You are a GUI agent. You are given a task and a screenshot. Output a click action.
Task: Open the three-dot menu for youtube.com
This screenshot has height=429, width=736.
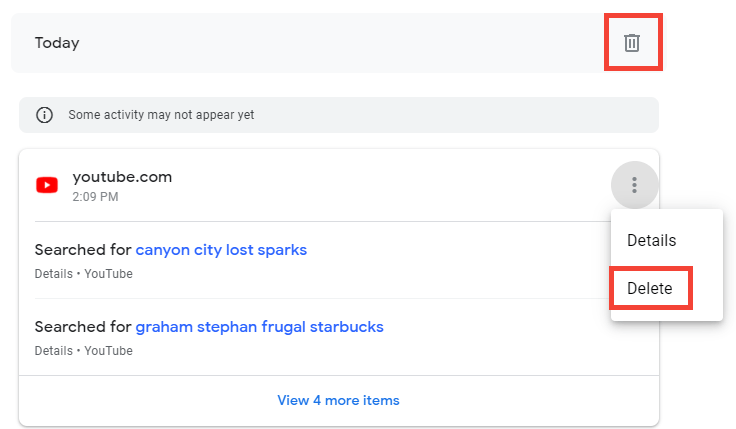634,185
